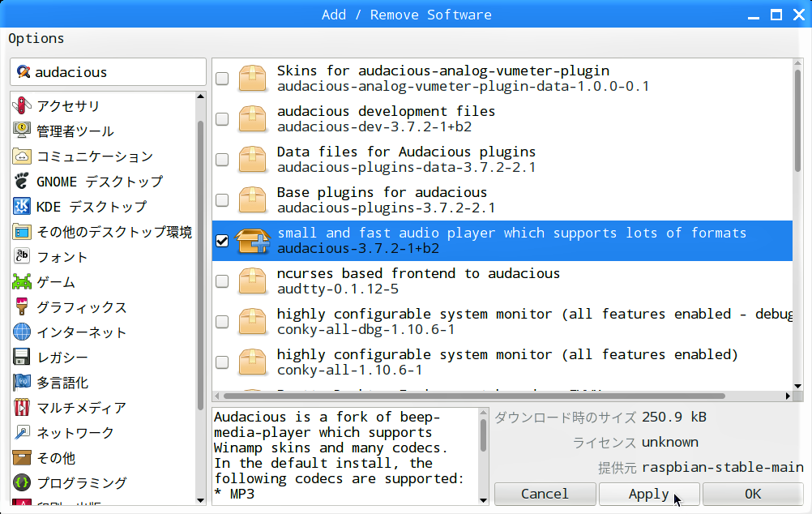Click the package icon for audtty
The width and height of the screenshot is (812, 514).
point(252,281)
